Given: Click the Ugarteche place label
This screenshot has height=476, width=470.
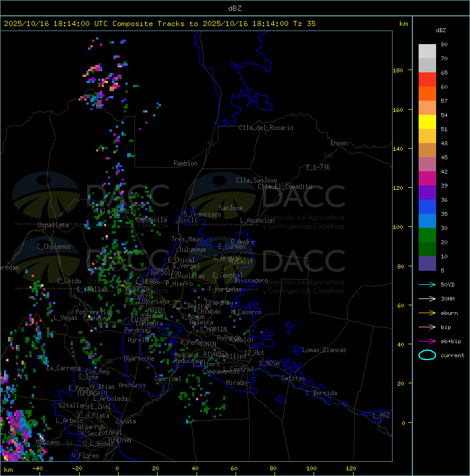Looking at the screenshot, I should pyautogui.click(x=139, y=358).
